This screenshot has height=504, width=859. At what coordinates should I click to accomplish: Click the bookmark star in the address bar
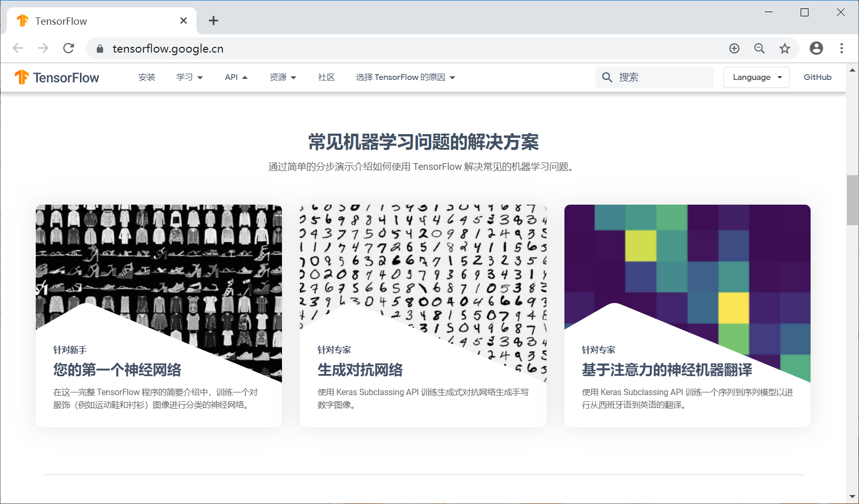pyautogui.click(x=784, y=48)
